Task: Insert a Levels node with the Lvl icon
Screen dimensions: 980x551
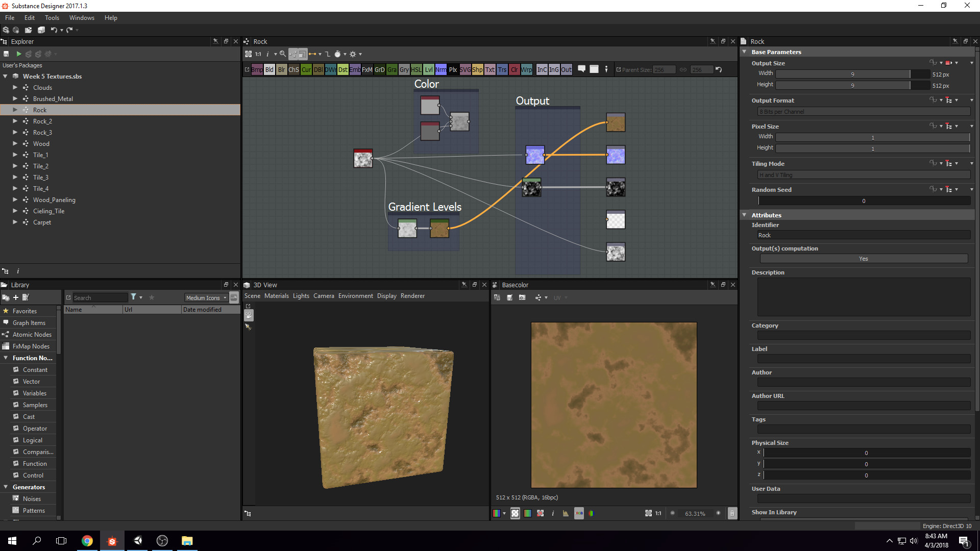Action: (x=429, y=69)
